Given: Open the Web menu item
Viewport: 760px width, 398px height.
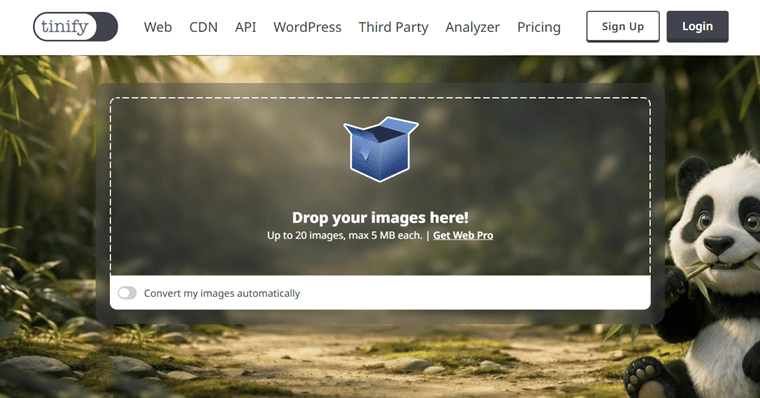Looking at the screenshot, I should [158, 27].
